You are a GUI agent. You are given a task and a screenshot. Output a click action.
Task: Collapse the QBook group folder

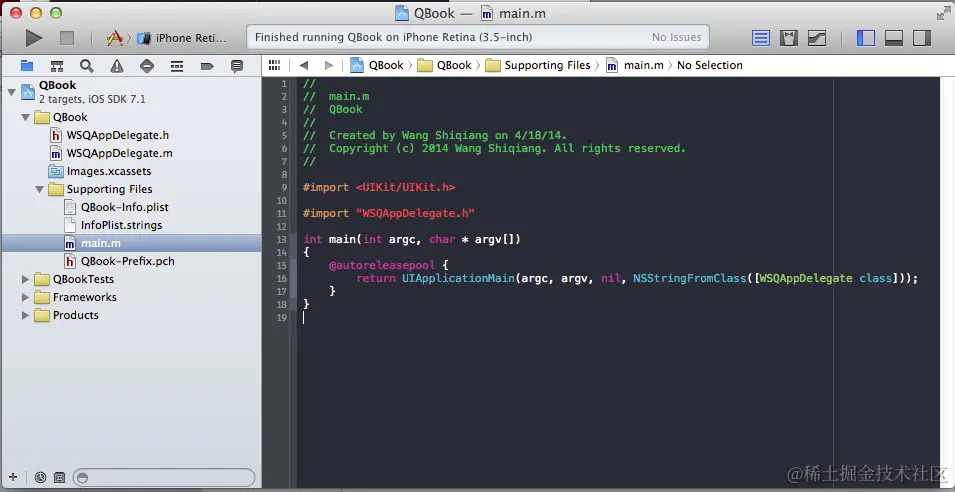26,117
